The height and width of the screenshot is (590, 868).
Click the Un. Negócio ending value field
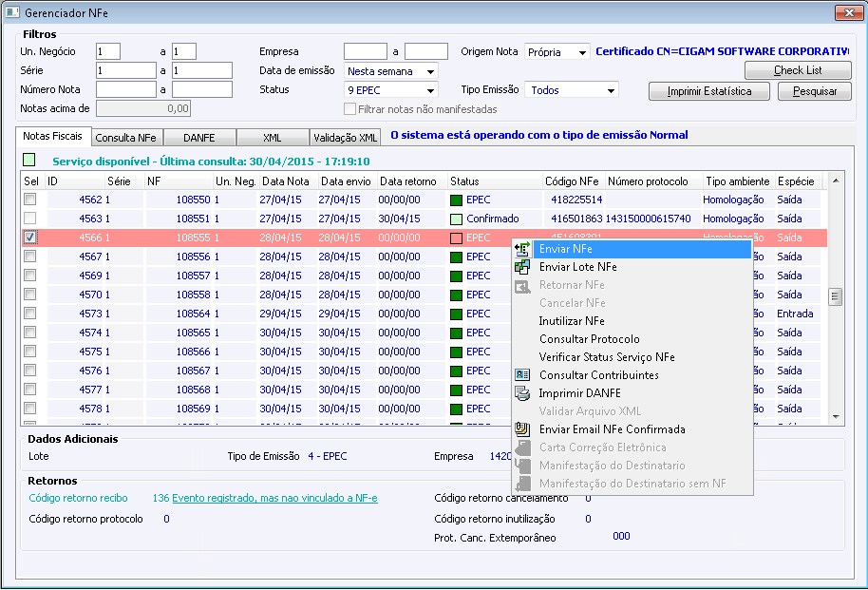[184, 51]
